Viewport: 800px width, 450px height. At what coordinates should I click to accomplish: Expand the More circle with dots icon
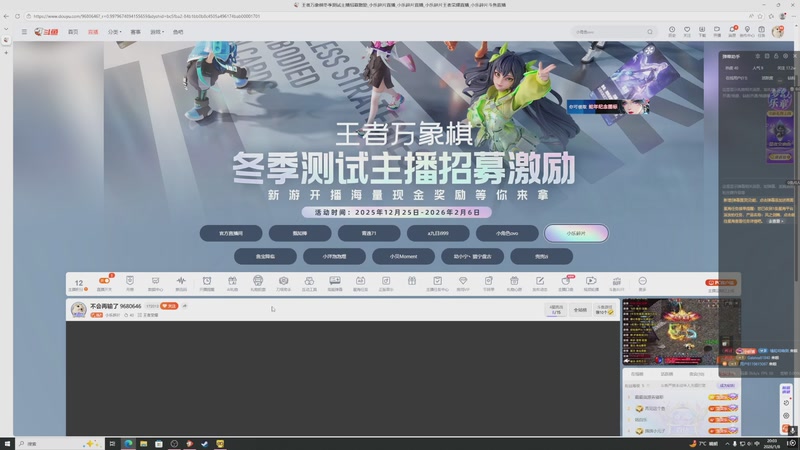click(642, 281)
